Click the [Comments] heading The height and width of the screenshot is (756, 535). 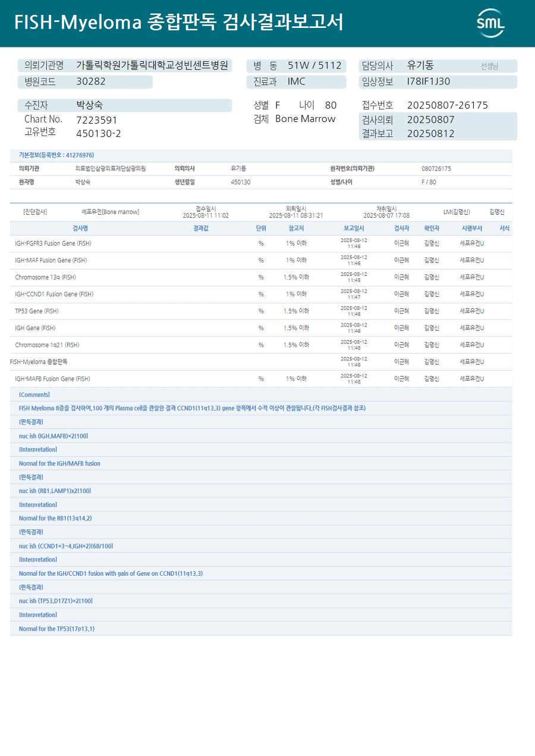[34, 394]
